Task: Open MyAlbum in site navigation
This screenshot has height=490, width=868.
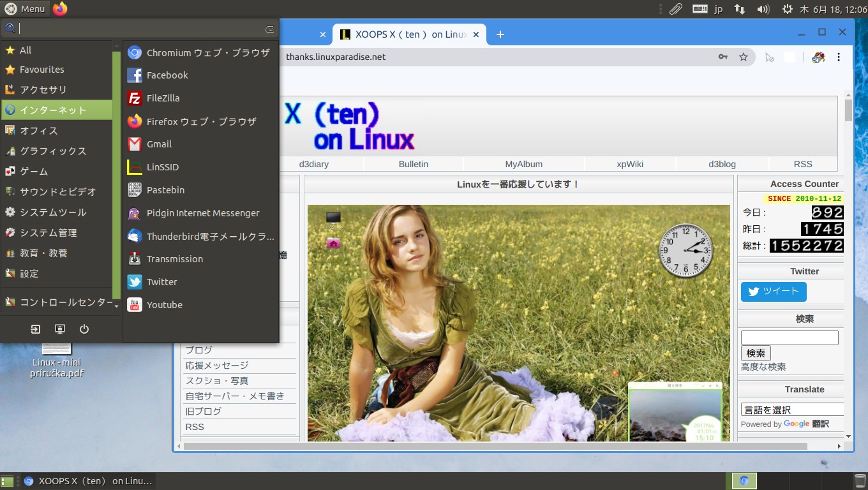Action: pos(524,164)
